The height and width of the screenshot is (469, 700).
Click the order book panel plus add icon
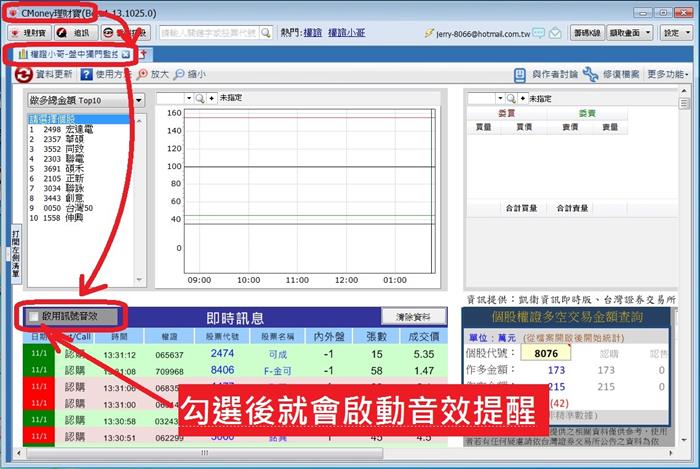click(x=523, y=98)
